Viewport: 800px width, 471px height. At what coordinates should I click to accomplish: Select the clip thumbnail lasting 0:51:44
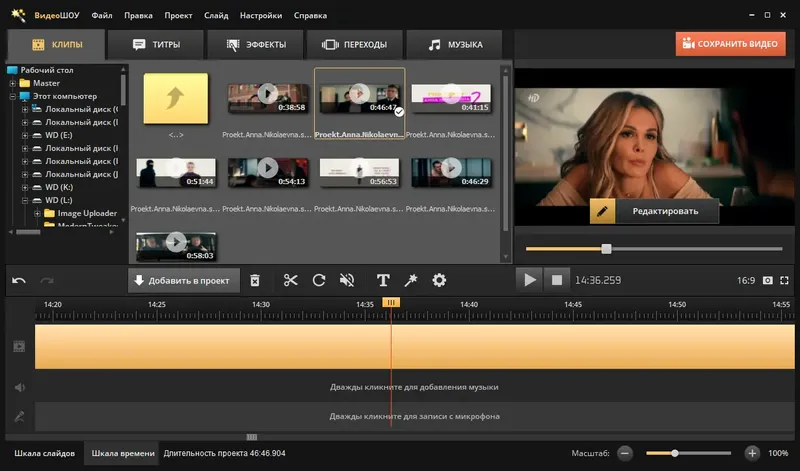point(176,172)
